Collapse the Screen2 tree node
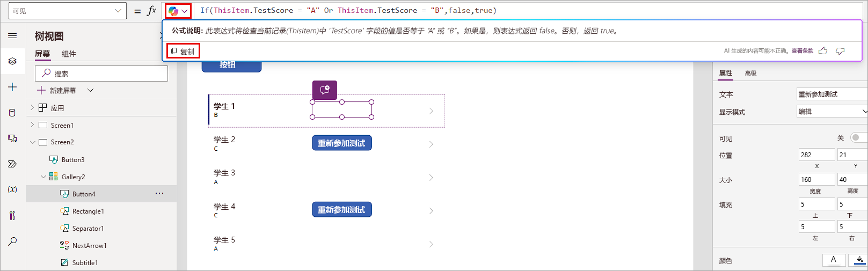Screen dimensions: 868x271 (x=32, y=142)
